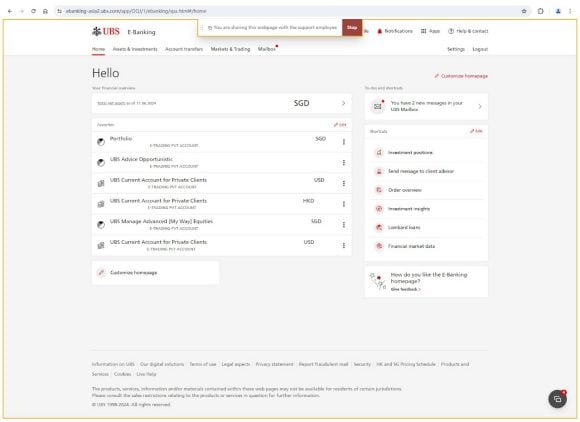Click the UBS logo

[x=106, y=31]
